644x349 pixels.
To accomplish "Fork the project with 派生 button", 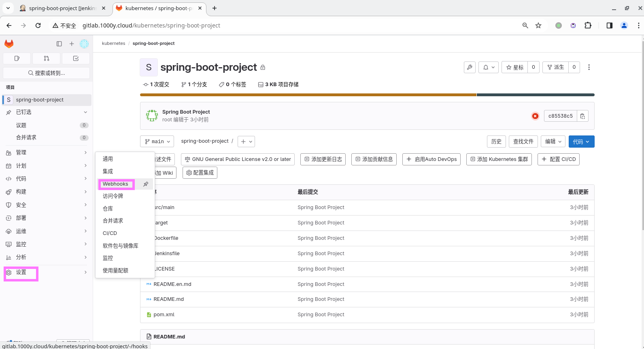I will (x=555, y=68).
